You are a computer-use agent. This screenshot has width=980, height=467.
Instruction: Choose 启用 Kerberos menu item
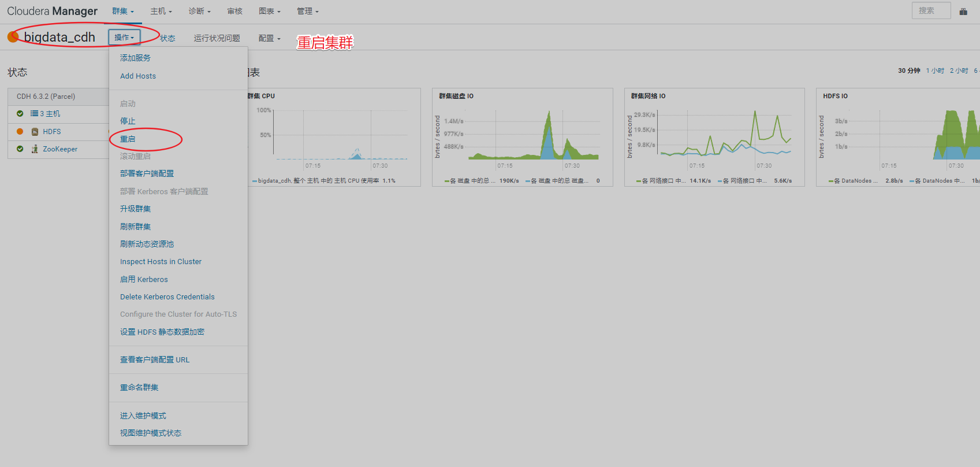tap(144, 279)
